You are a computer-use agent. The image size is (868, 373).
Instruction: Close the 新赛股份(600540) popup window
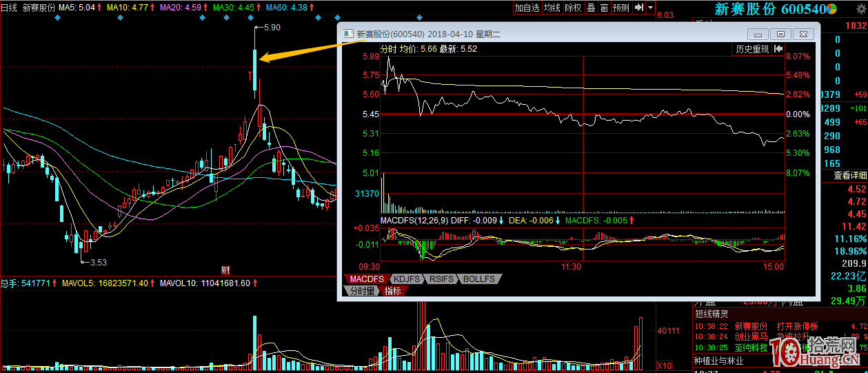803,34
